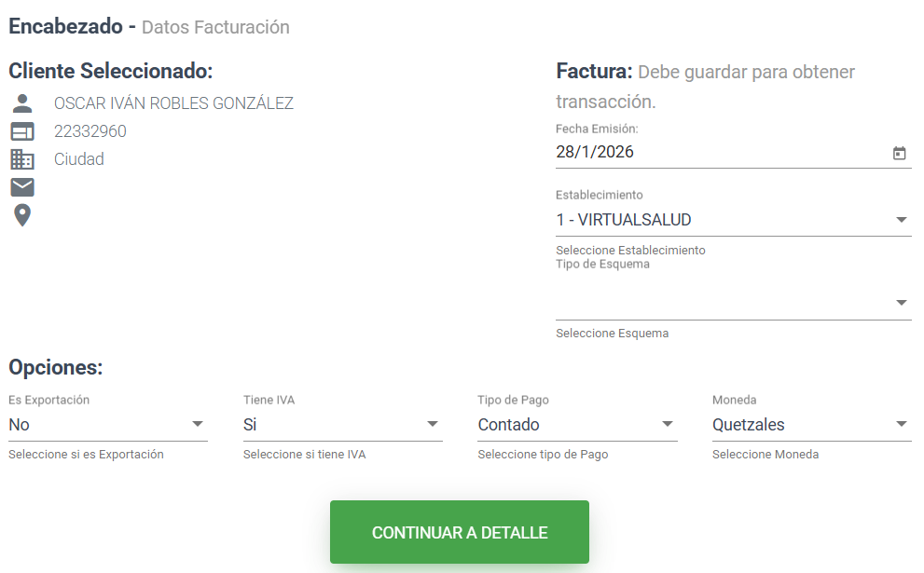Viewport: 924px width, 573px height.
Task: Click the card icon next to 22332960
Action: (x=21, y=131)
